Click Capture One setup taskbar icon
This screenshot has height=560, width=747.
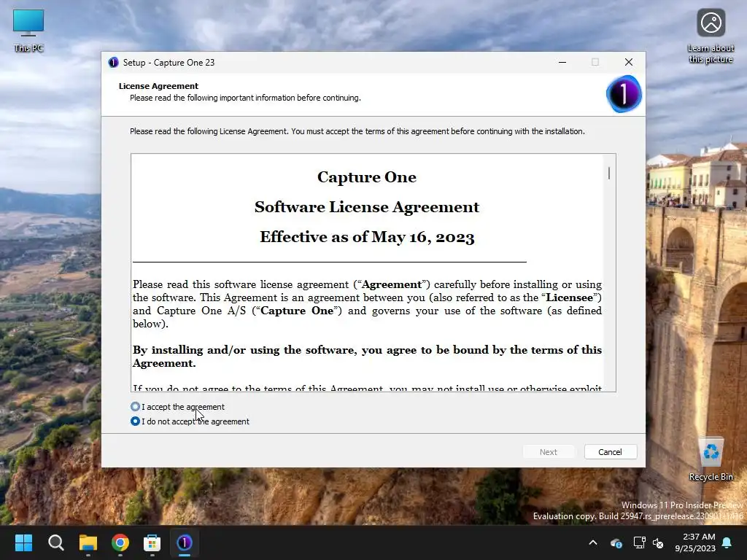[x=185, y=542]
